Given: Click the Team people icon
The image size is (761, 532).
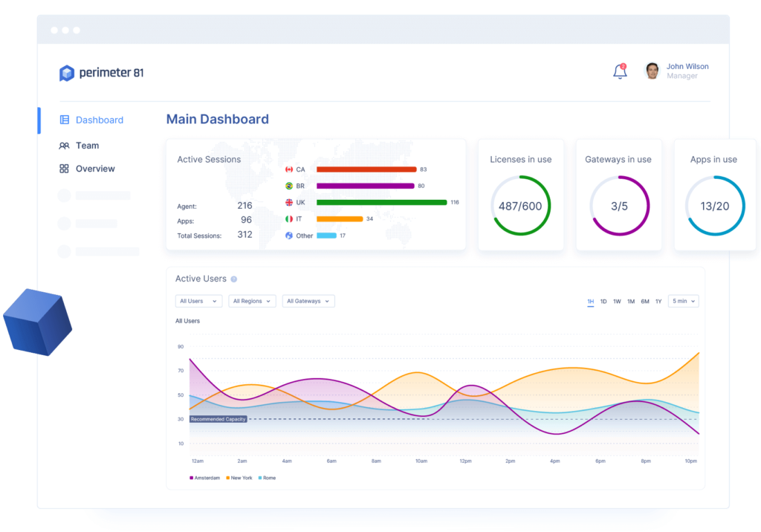Looking at the screenshot, I should pos(64,146).
